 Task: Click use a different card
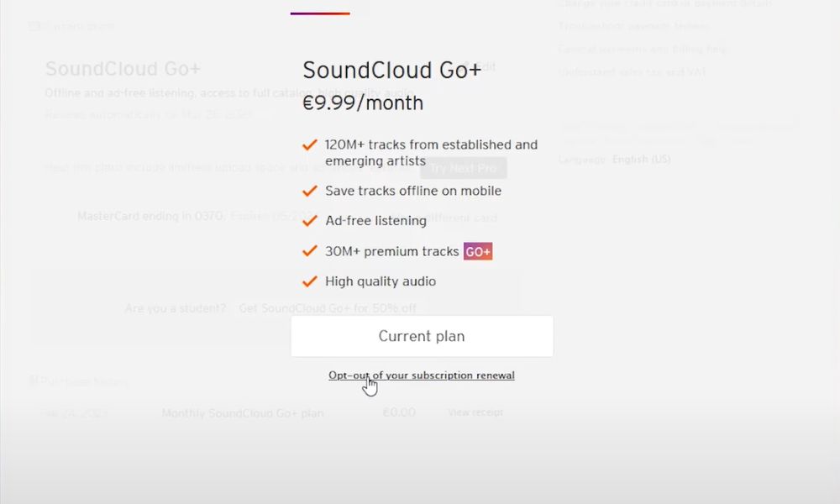456,217
